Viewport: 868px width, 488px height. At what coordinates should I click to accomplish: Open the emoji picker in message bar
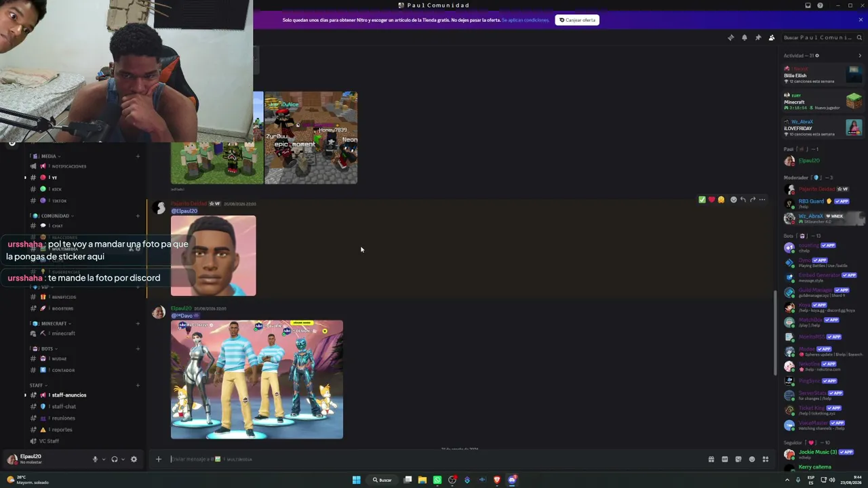(x=752, y=460)
